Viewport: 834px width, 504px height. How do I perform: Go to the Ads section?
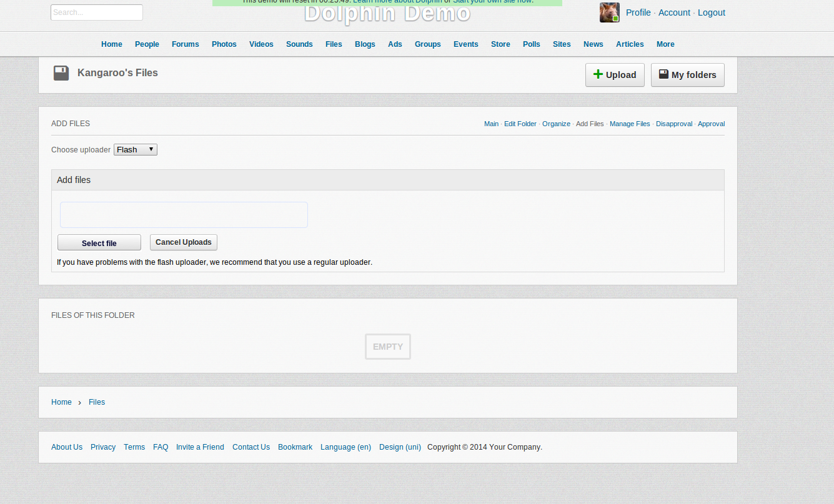[395, 44]
